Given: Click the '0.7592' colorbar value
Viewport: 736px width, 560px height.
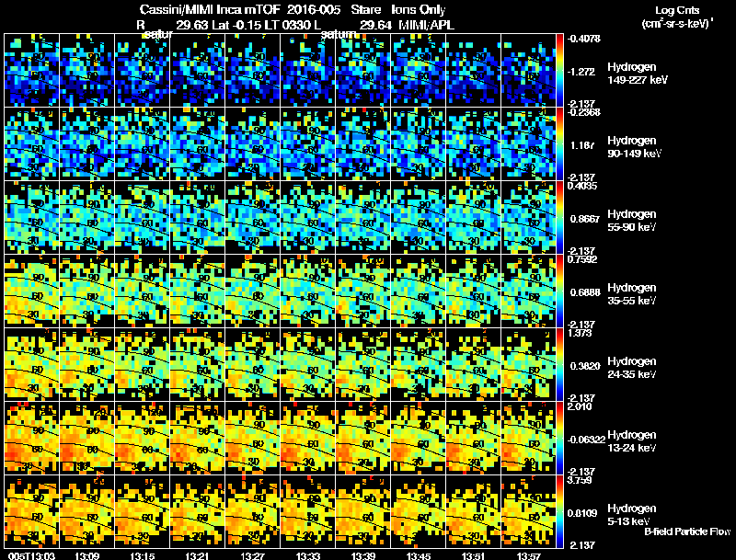Looking at the screenshot, I should (x=582, y=259).
